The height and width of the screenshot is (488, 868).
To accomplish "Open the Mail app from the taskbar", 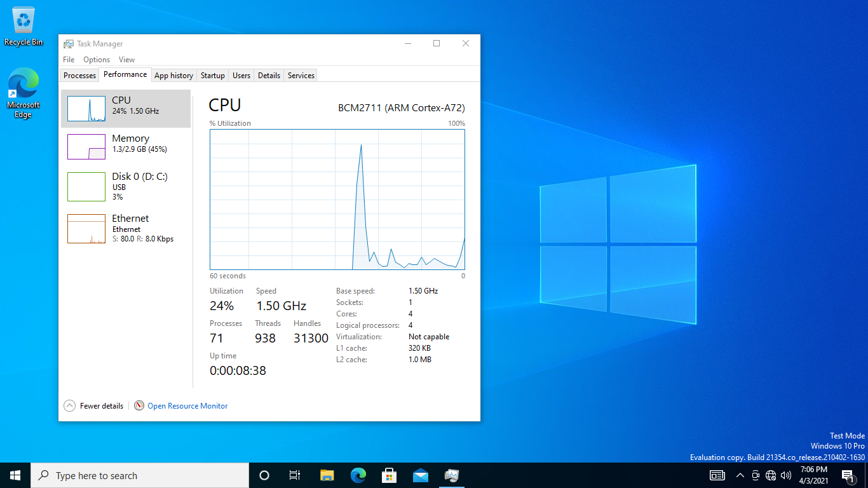I will pos(420,475).
